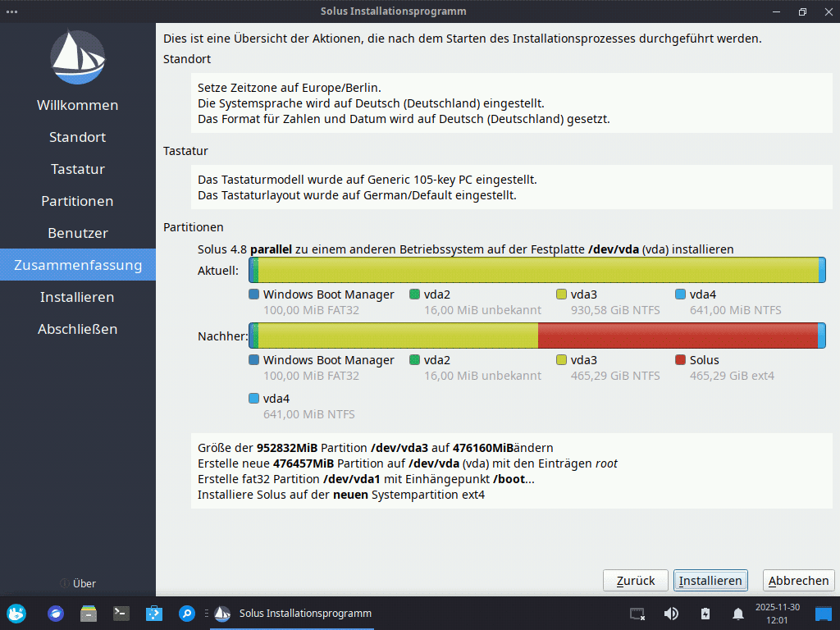Click vda4 legend under Nachher bar
The image size is (840, 630).
[302, 406]
